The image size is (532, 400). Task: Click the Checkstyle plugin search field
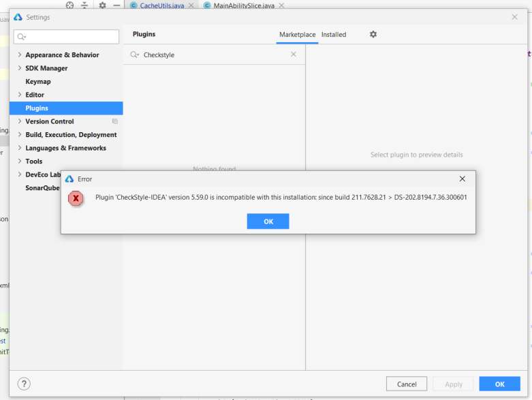[x=214, y=55]
